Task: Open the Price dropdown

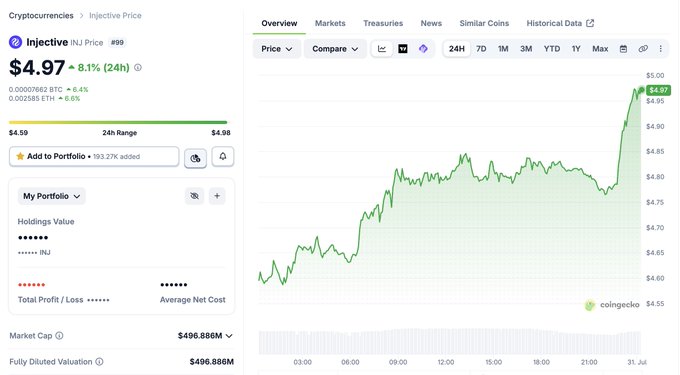Action: coord(277,49)
